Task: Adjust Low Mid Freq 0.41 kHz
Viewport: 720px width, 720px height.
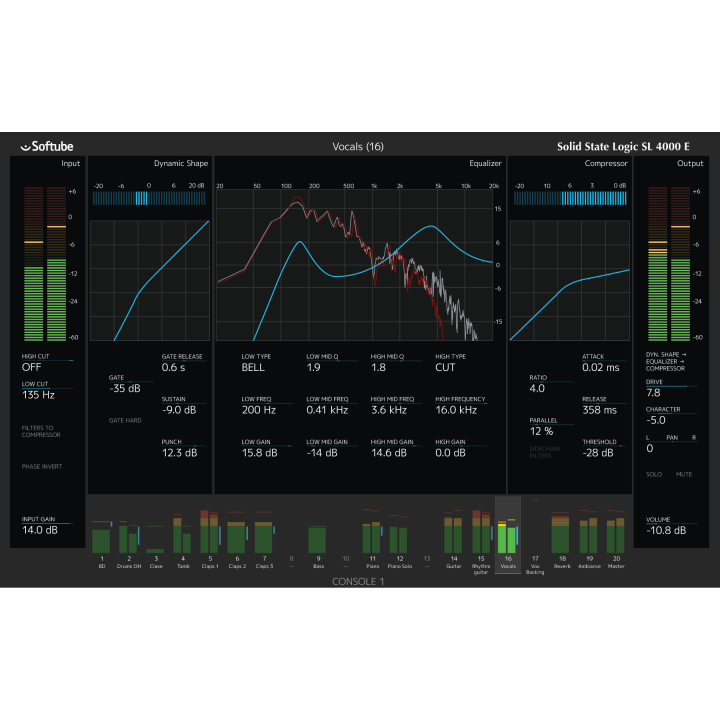Action: [x=332, y=406]
